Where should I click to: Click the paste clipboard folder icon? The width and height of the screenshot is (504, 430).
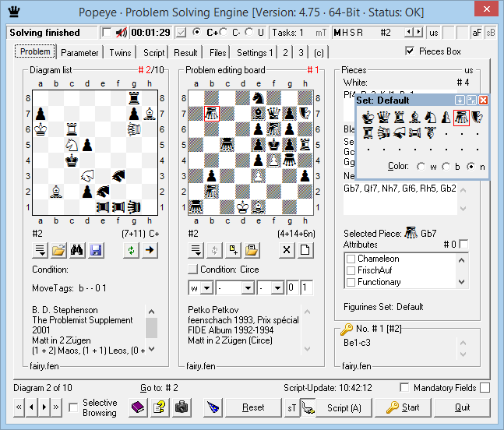coord(252,250)
